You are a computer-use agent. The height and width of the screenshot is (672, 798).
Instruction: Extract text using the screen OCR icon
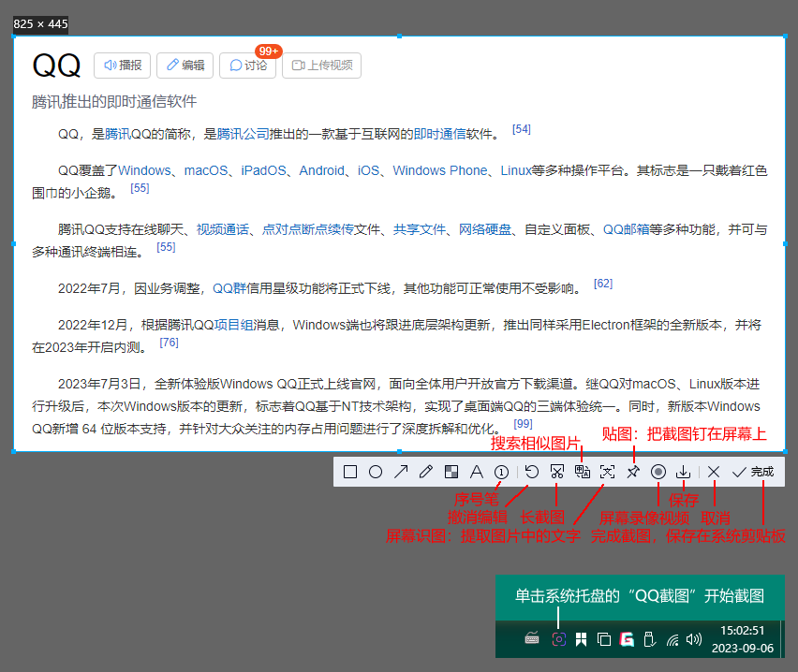coord(608,472)
